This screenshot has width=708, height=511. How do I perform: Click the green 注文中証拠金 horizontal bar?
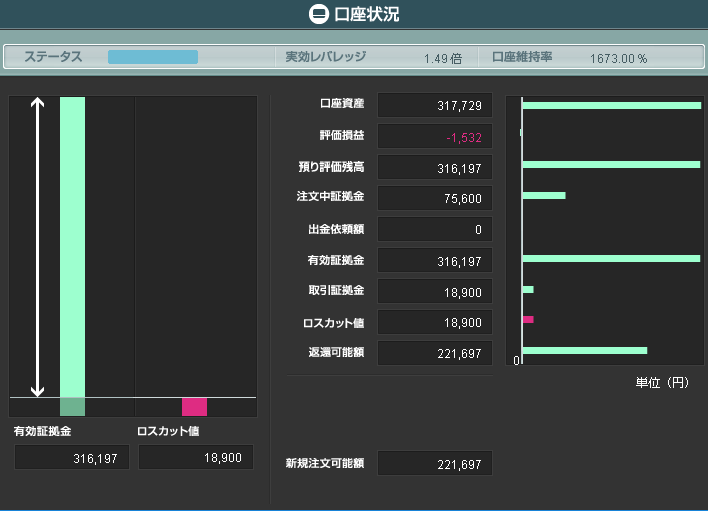coord(544,195)
